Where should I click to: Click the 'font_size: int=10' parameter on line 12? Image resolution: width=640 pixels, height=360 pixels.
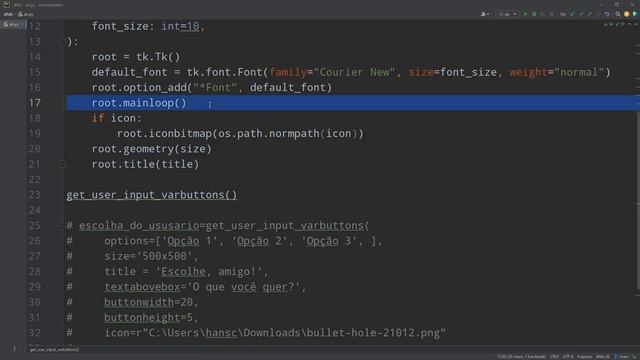point(145,26)
